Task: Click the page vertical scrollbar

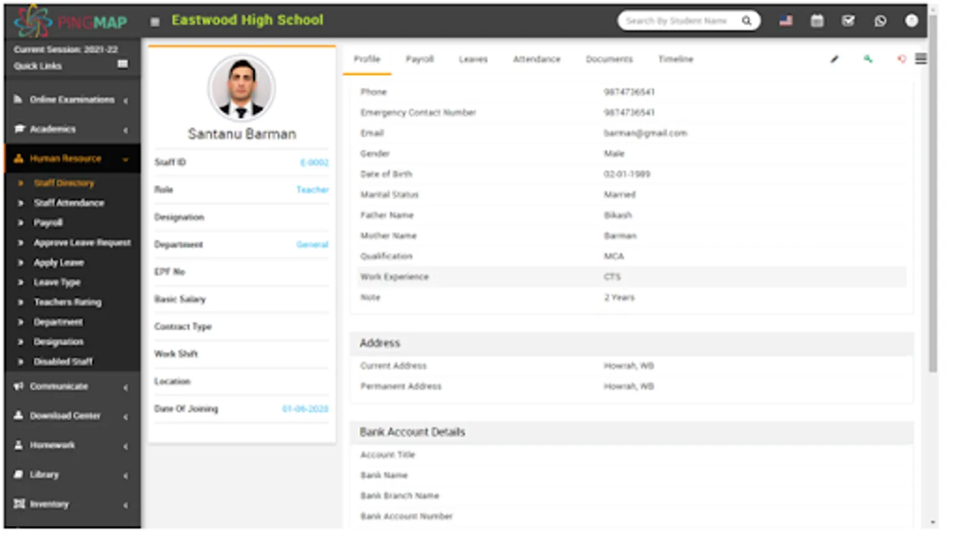Action: pos(932,193)
